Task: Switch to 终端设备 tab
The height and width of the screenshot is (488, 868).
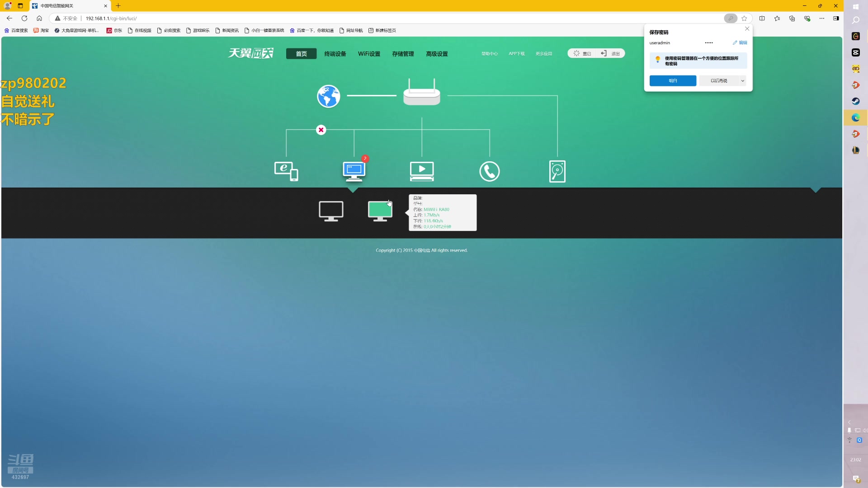Action: point(335,54)
